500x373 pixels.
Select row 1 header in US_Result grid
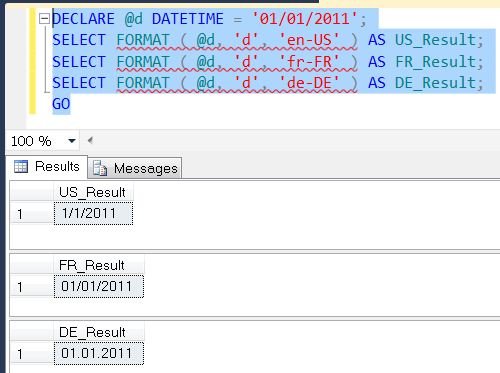(x=32, y=214)
